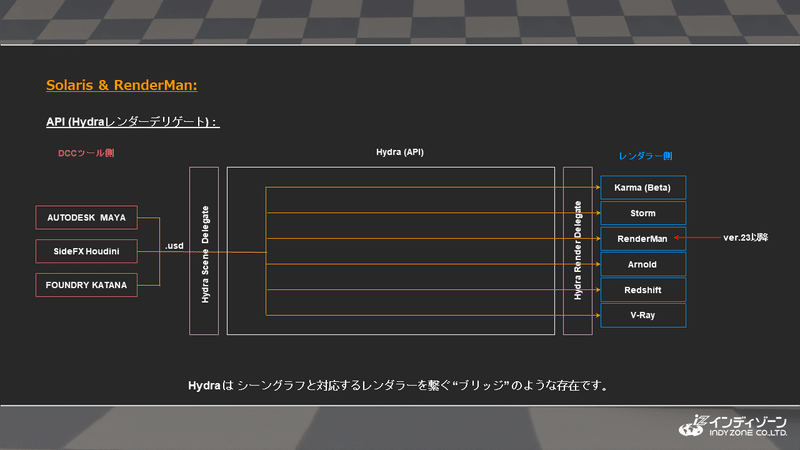Click the Hydra bridge caption sentence
The width and height of the screenshot is (800, 450).
398,385
